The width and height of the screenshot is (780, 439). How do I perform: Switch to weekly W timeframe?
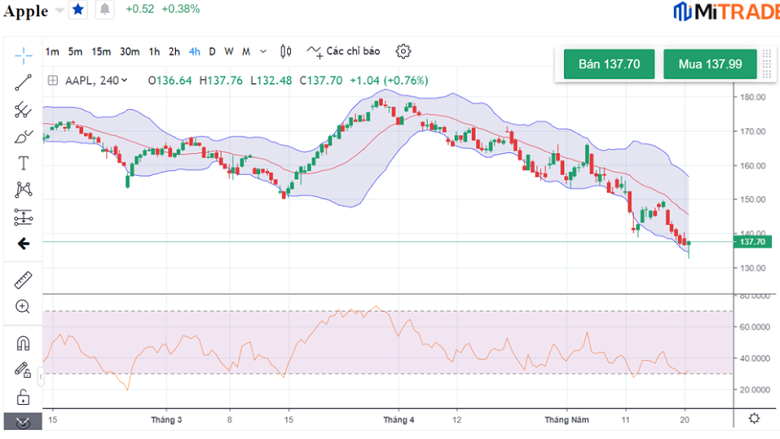click(x=229, y=52)
